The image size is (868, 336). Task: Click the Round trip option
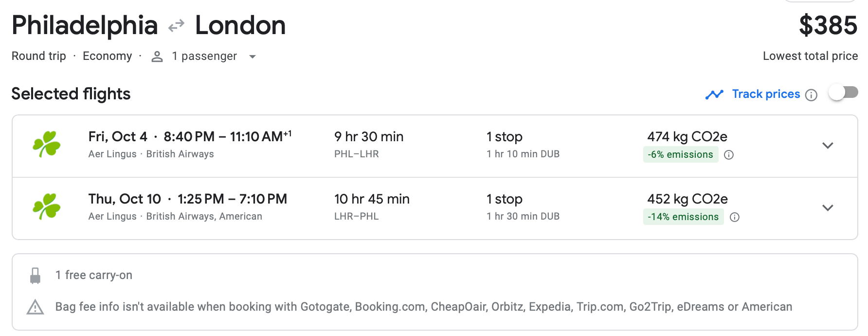pyautogui.click(x=38, y=56)
